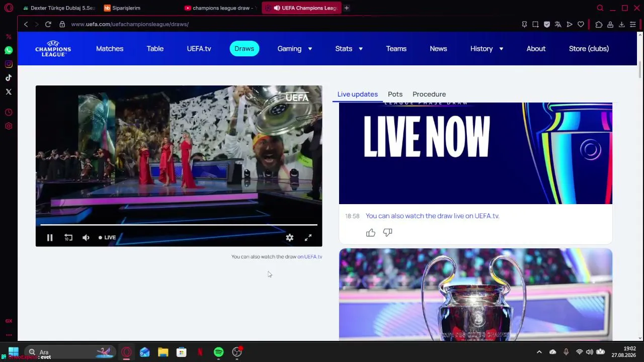Switch to Dexter Türkçe Dublaj browser tab

tap(58, 8)
